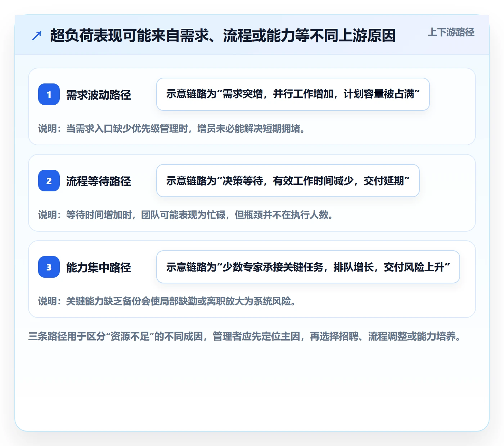504x446 pixels.
Task: Click the chain box starting 示意链路为“决策等待
Action: click(288, 181)
